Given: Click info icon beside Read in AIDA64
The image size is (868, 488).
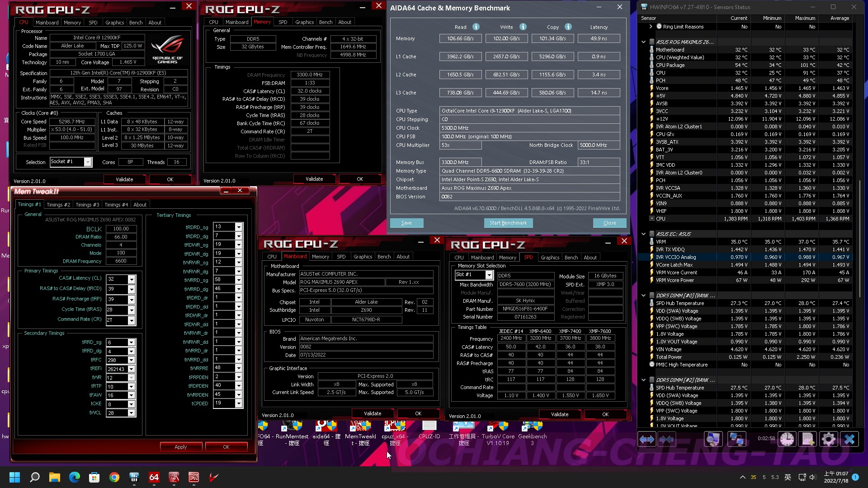Looking at the screenshot, I should 476,27.
